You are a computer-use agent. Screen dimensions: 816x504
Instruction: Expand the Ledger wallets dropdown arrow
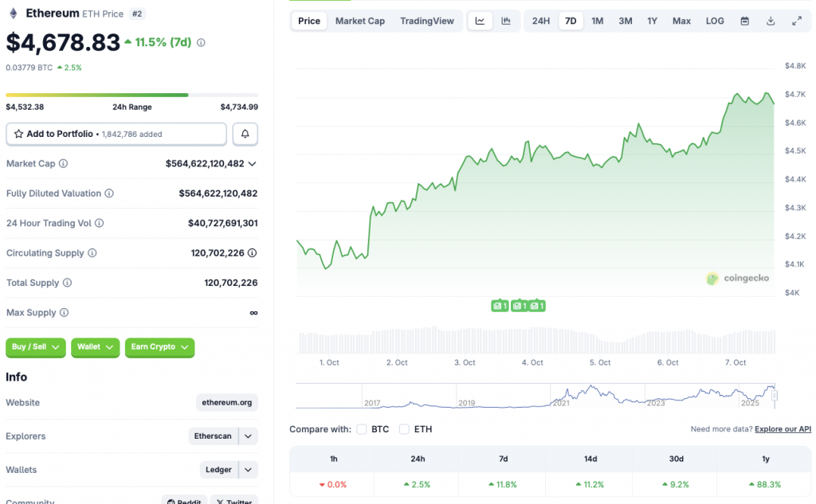[x=249, y=470]
